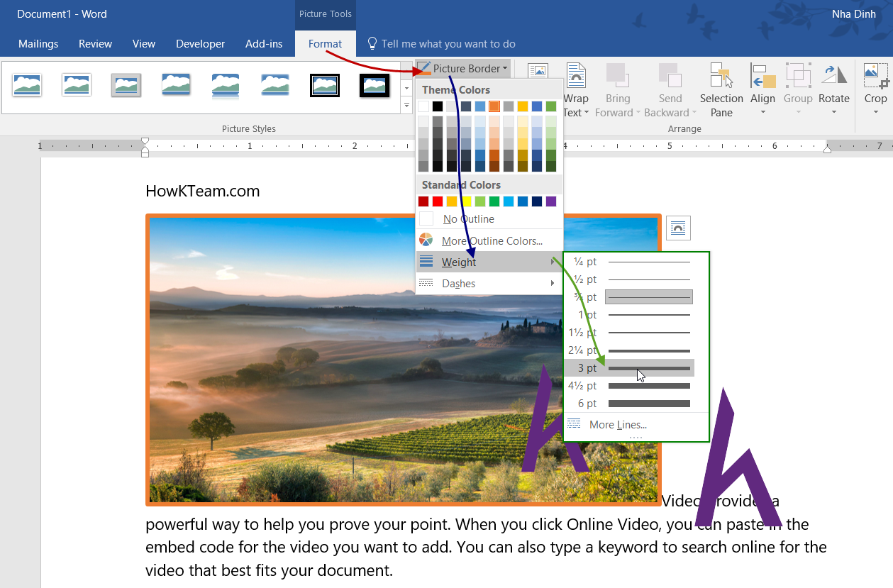Click the Nha Dinh account name
Viewport: 893px width, 588px height.
[854, 14]
